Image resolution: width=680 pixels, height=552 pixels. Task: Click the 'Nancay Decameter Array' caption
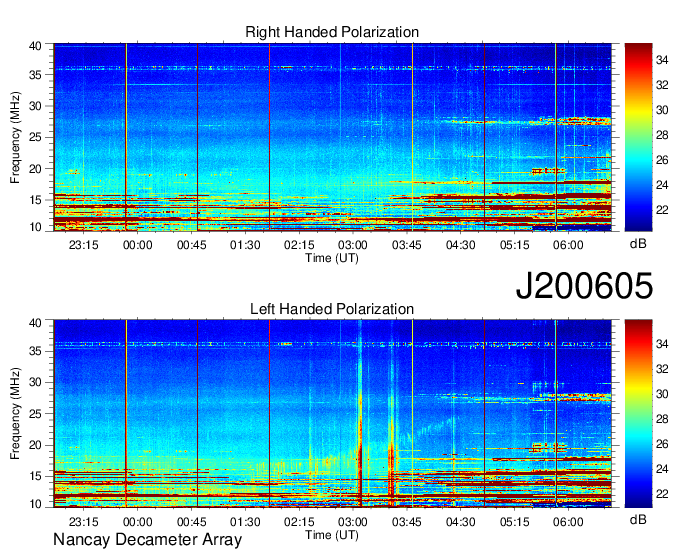147,540
